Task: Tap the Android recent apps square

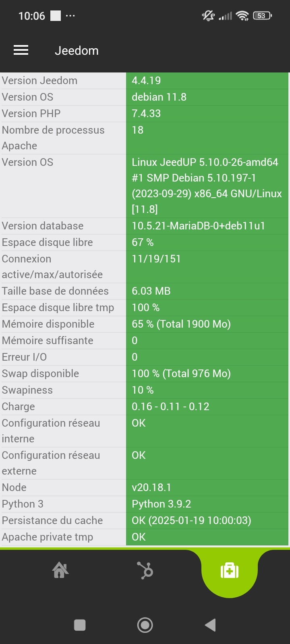Action: coord(80,625)
